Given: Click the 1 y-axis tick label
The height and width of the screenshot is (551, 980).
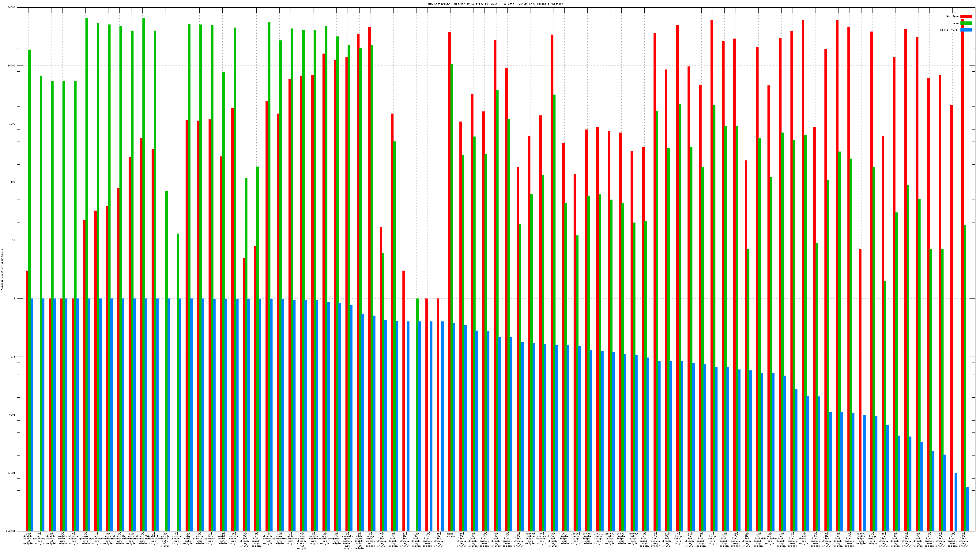Looking at the screenshot, I should coord(14,298).
